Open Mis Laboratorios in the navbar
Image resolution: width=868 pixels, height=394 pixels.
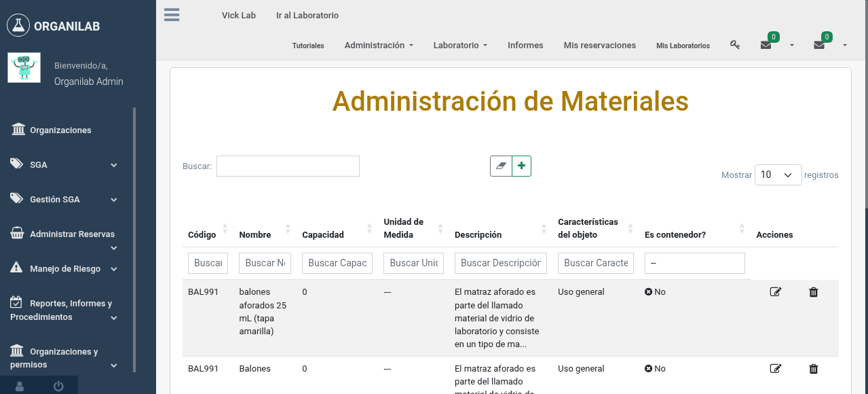point(683,46)
